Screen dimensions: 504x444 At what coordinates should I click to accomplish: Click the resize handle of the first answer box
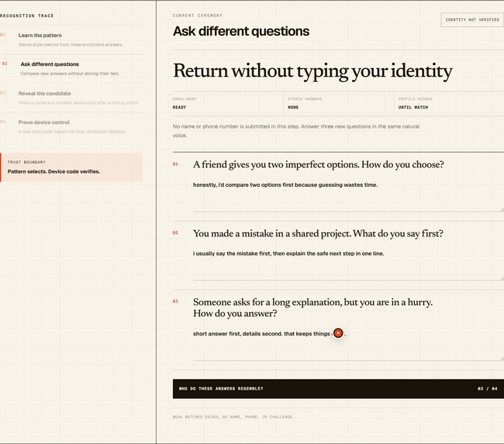[502, 209]
